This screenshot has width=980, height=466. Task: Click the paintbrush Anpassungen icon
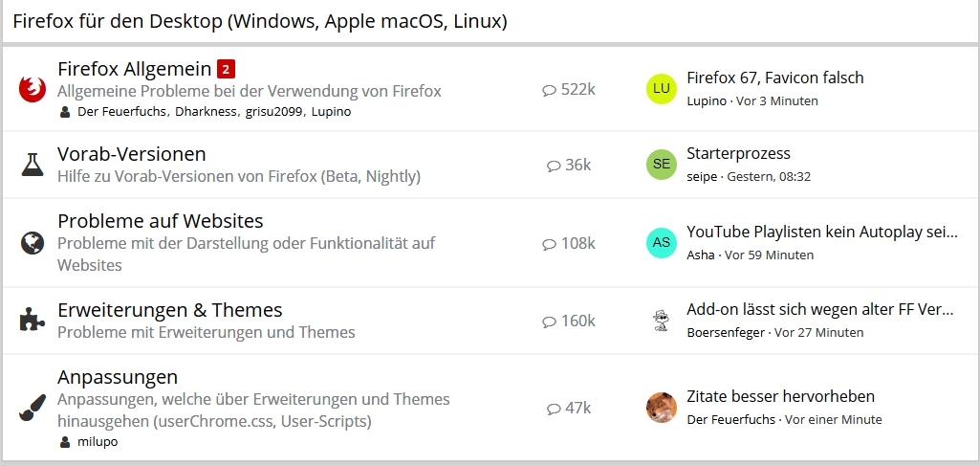click(33, 409)
